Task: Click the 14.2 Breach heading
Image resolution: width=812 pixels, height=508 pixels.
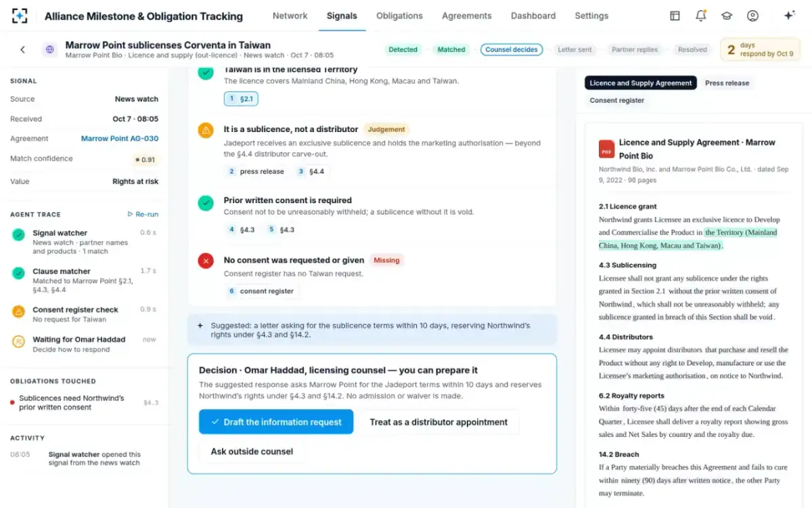Action: (x=618, y=454)
